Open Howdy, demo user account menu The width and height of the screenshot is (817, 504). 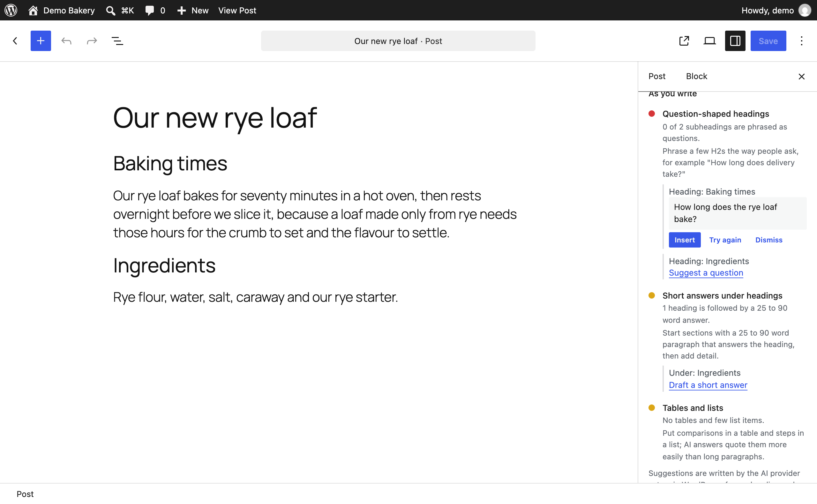[776, 10]
